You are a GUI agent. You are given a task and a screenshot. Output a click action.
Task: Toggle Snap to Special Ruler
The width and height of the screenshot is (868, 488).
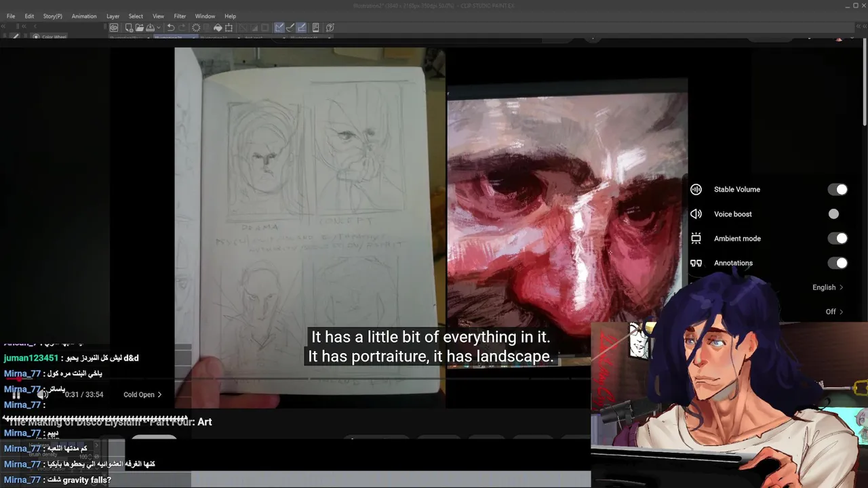click(290, 28)
